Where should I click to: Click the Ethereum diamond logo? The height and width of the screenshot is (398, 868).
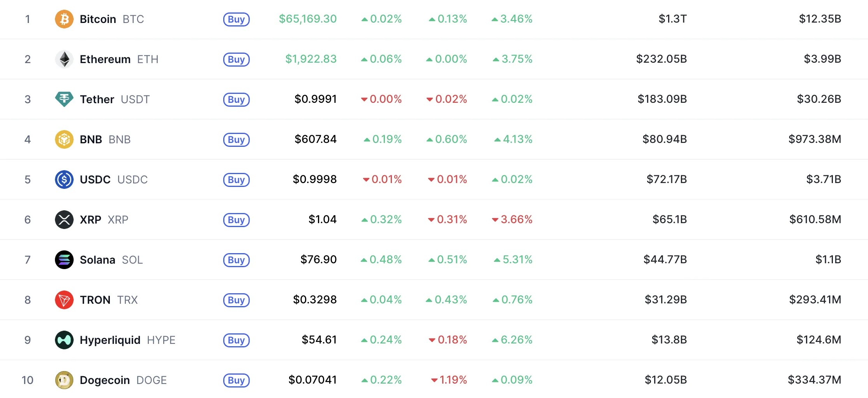coord(64,59)
